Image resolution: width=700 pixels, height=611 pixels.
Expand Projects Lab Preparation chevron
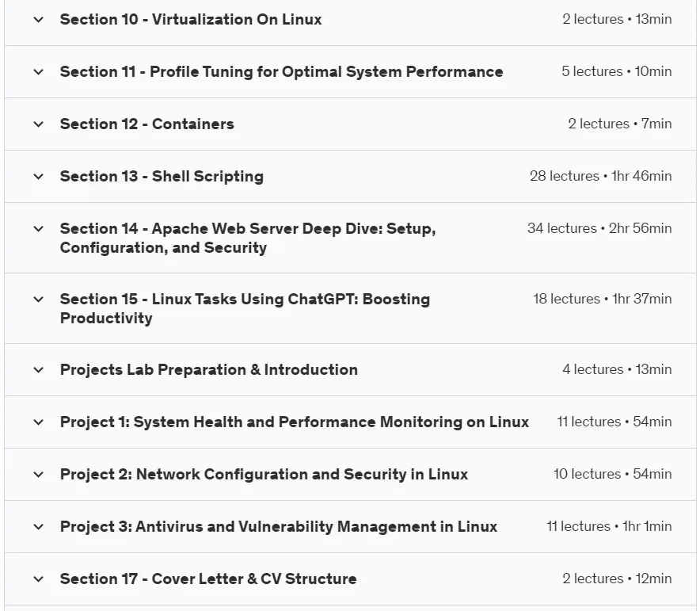click(x=39, y=370)
